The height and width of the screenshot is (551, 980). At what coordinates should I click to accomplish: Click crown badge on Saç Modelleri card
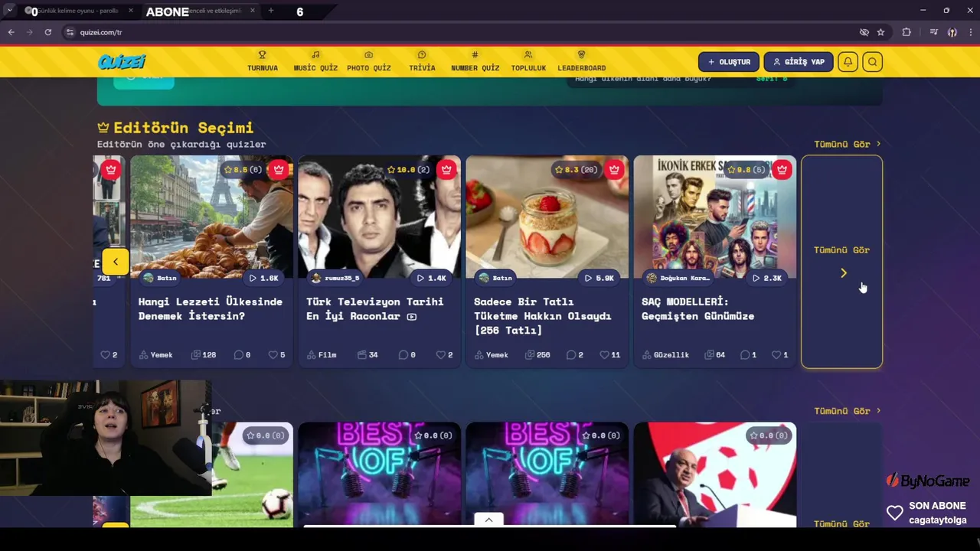point(782,169)
